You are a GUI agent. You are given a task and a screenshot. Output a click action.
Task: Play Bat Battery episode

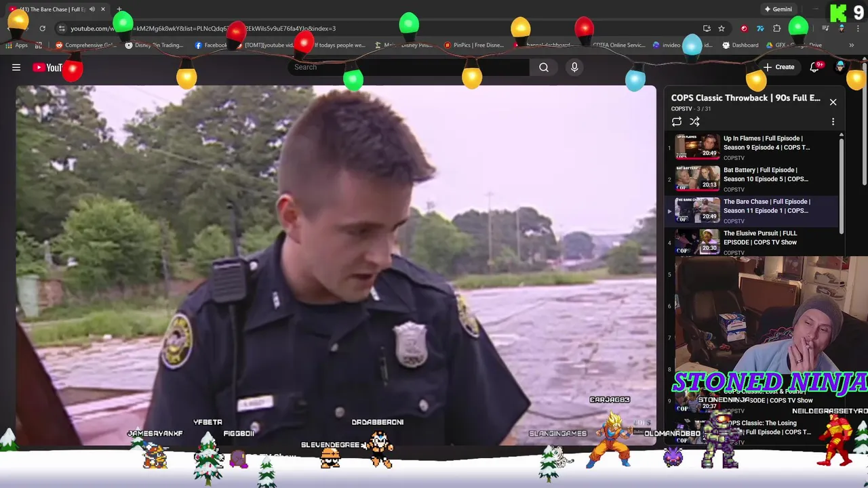[x=766, y=174]
